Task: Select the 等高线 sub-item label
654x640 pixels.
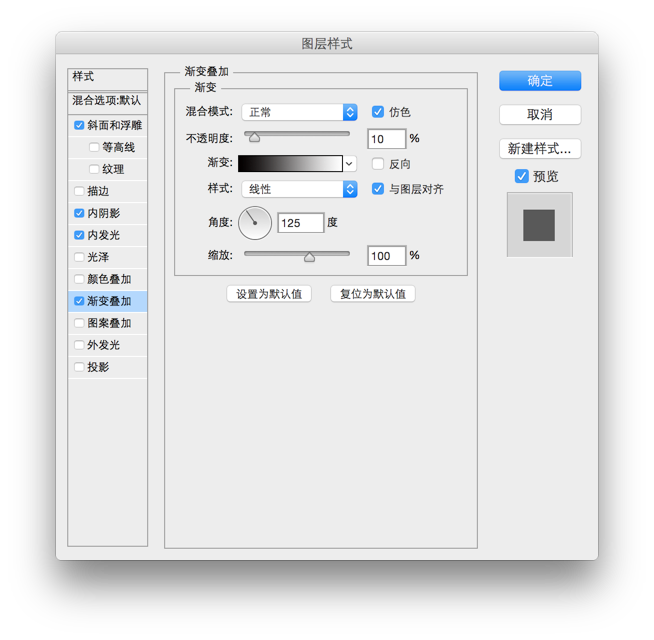Action: coord(118,147)
